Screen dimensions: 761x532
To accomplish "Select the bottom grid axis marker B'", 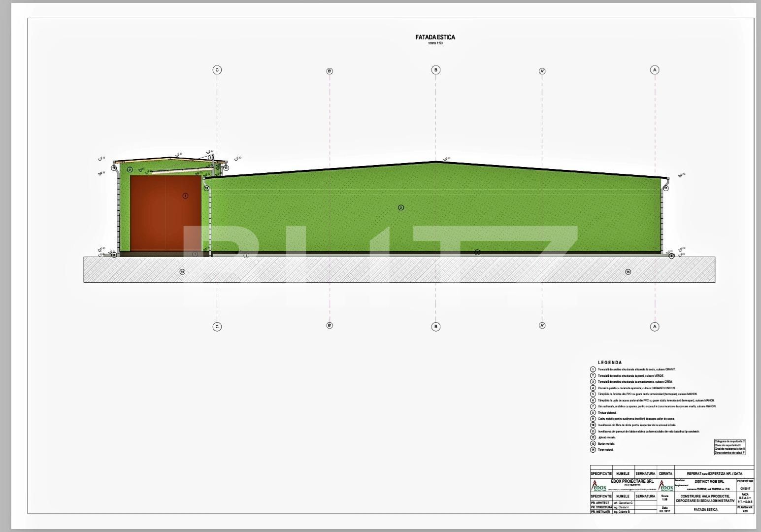I will 330,326.
